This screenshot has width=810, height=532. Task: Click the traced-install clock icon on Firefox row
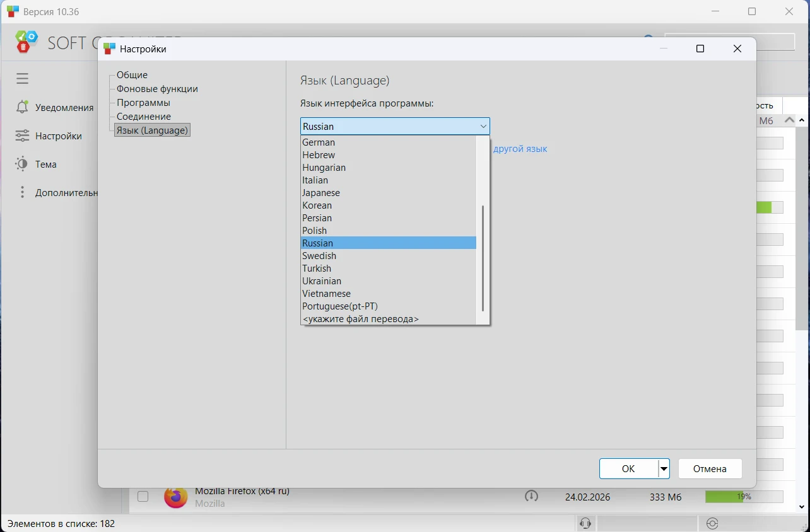pyautogui.click(x=531, y=497)
